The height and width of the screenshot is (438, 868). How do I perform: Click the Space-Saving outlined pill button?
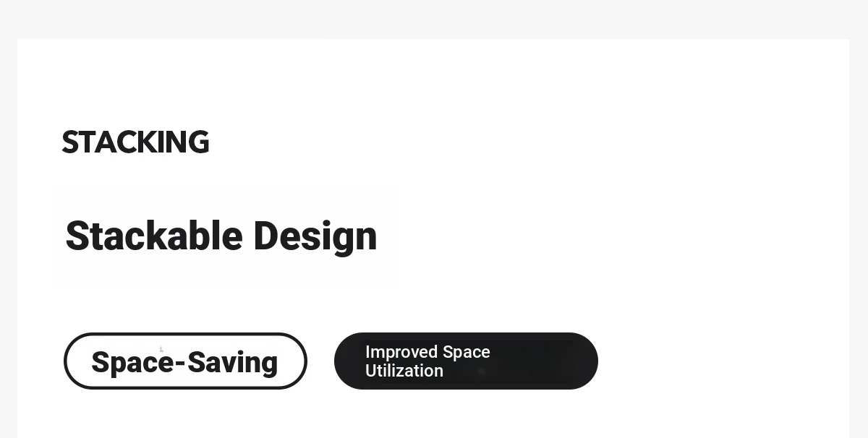[x=185, y=361]
